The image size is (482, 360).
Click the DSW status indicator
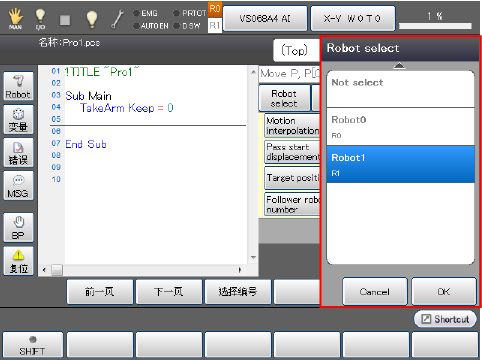click(x=187, y=26)
